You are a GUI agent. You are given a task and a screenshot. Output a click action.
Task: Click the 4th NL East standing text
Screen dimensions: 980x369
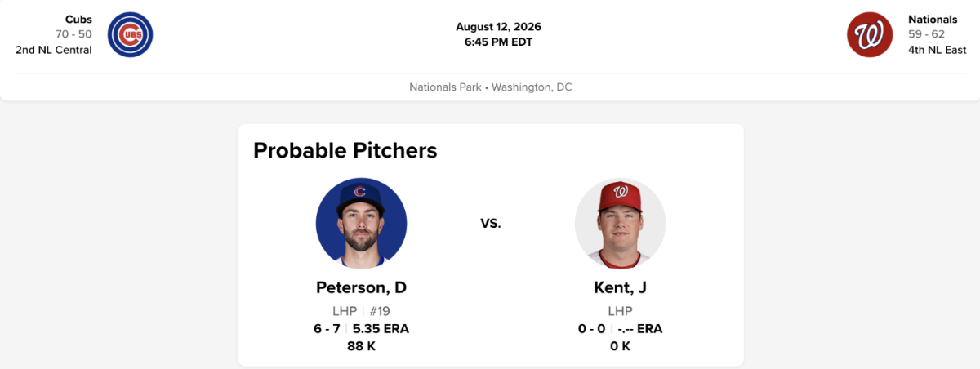point(937,50)
